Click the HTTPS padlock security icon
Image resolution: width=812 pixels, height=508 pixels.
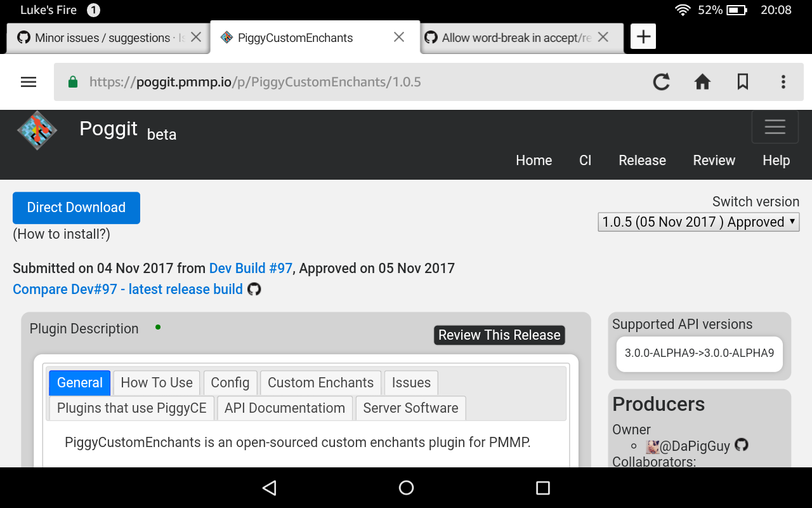[72, 81]
